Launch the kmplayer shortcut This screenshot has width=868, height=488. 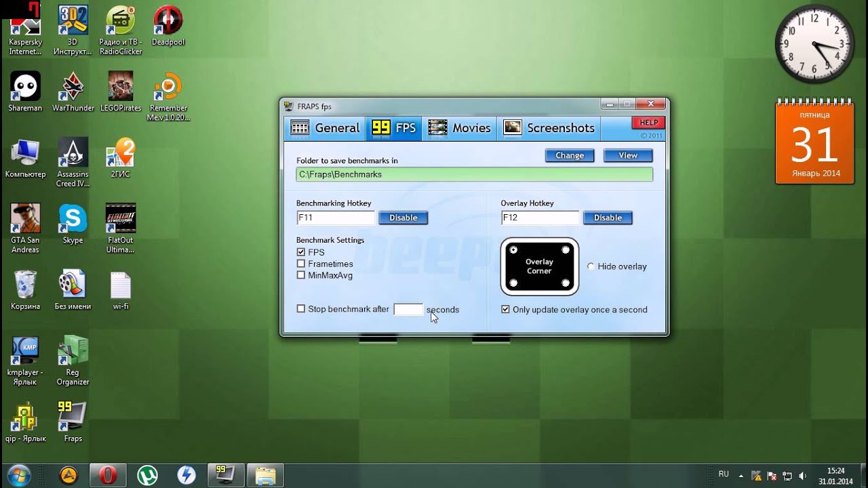point(25,361)
